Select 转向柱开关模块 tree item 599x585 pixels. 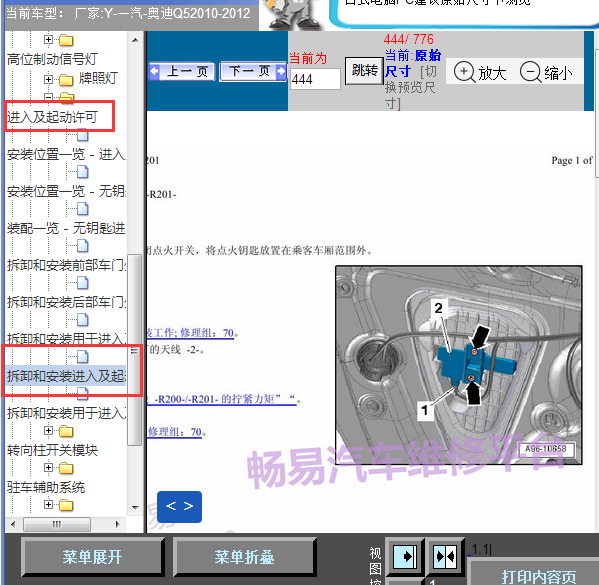point(52,450)
